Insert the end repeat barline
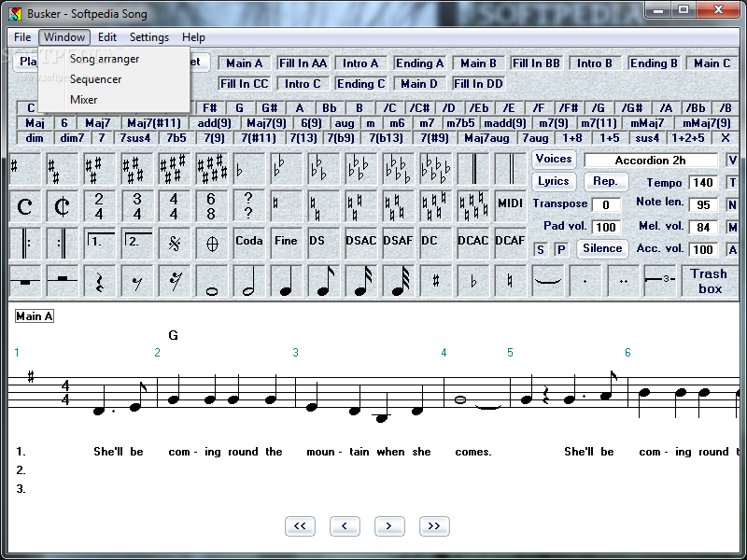Viewport: 747px width, 560px height. point(62,243)
